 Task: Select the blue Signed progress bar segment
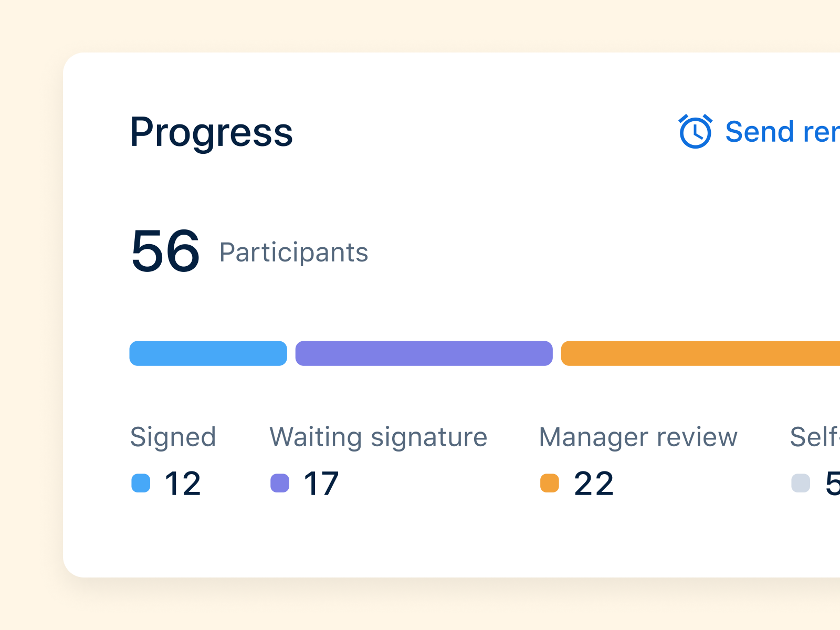click(208, 353)
